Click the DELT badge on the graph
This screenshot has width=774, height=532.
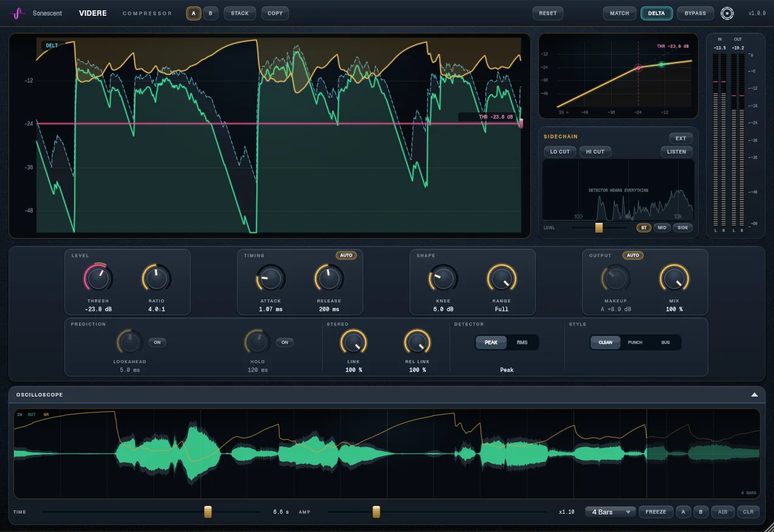coord(52,46)
